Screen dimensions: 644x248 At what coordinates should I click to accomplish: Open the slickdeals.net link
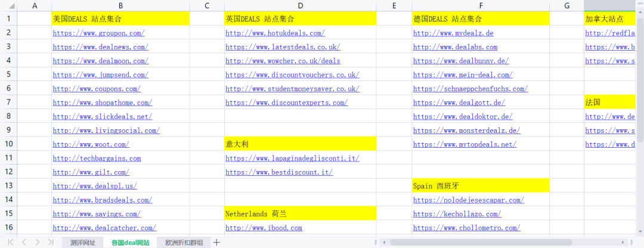click(x=103, y=117)
